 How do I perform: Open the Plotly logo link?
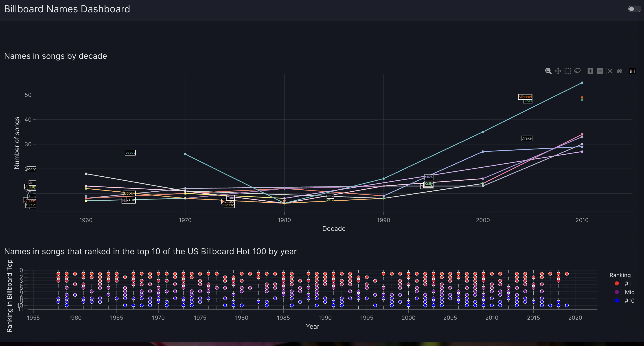point(632,71)
